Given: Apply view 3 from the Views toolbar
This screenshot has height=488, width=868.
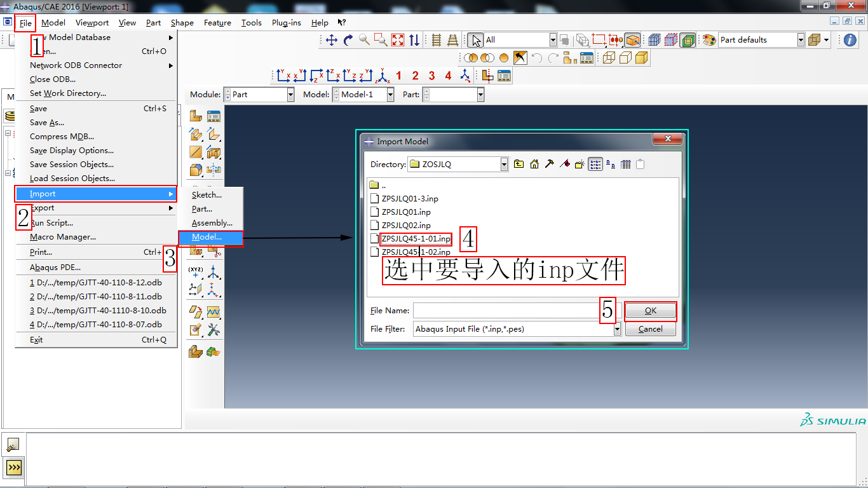Looking at the screenshot, I should [431, 76].
